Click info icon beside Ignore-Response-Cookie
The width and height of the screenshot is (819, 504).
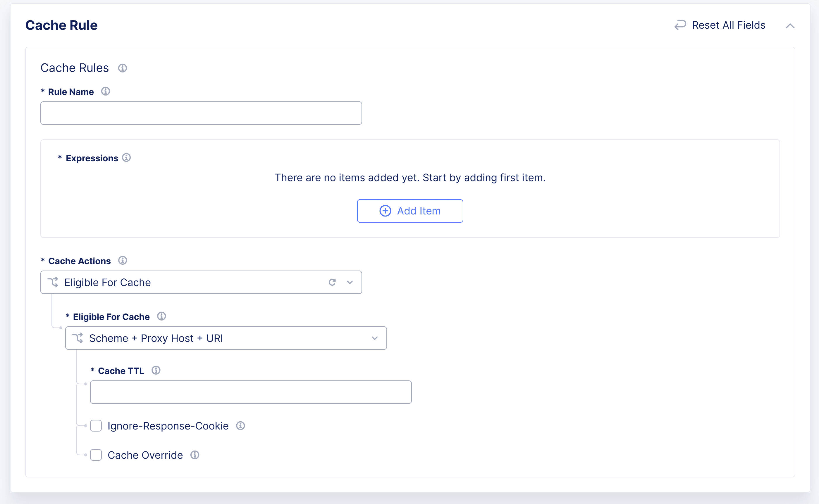pos(240,426)
